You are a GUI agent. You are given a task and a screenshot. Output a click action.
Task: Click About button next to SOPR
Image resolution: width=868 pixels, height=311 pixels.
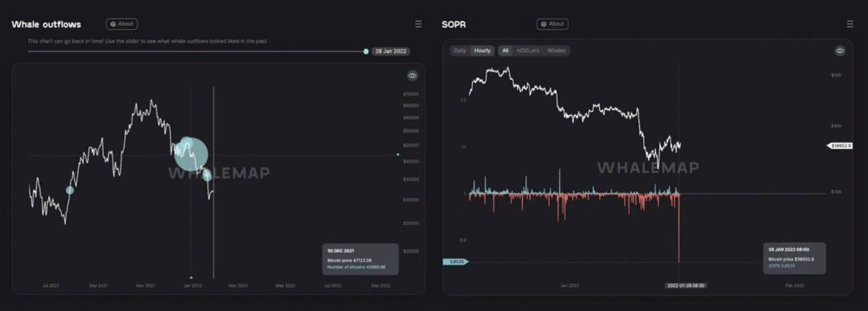[x=552, y=24]
